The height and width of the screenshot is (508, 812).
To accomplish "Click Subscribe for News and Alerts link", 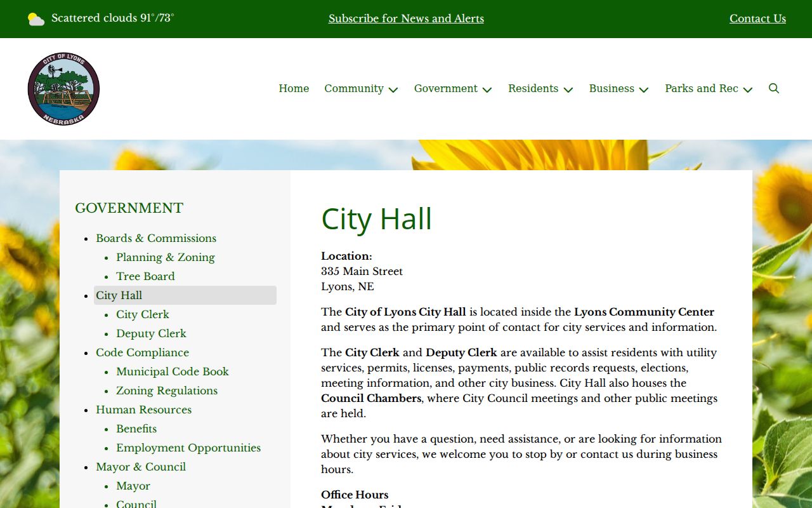I will point(406,18).
